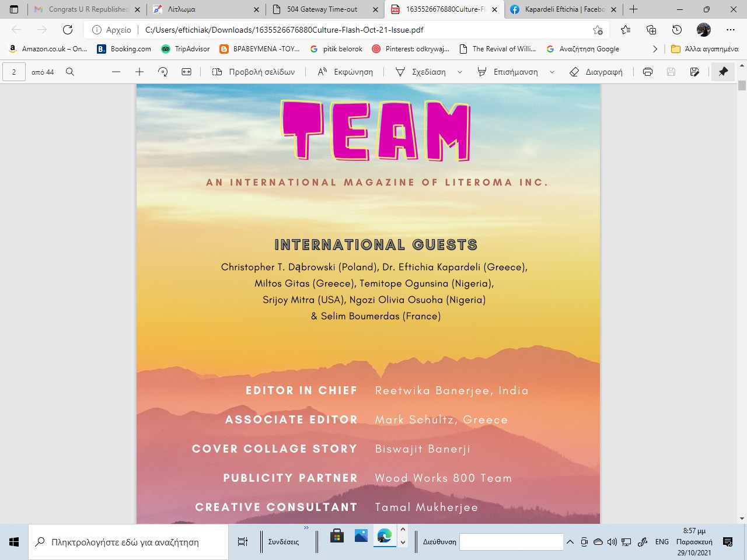Viewport: 747px width, 560px height.
Task: Select the Διαγραφή eraser tool
Action: click(596, 72)
